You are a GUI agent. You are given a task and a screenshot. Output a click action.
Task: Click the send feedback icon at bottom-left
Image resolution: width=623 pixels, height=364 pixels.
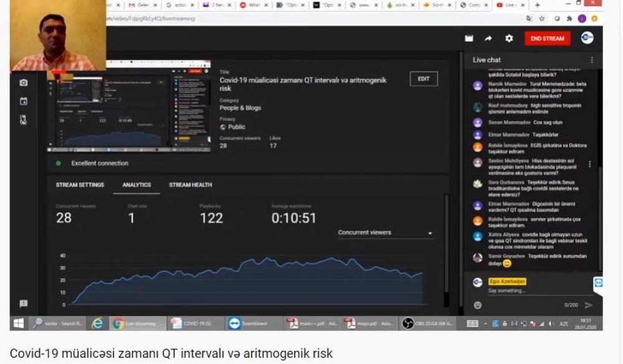coord(24,304)
